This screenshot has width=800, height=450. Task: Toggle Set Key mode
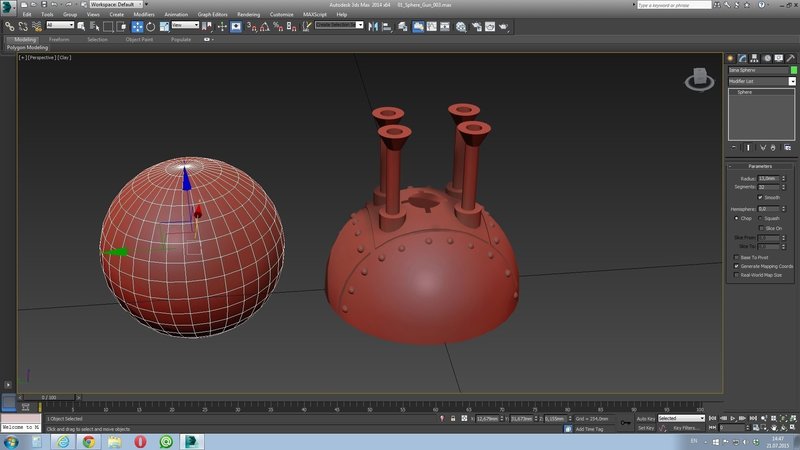pyautogui.click(x=645, y=428)
